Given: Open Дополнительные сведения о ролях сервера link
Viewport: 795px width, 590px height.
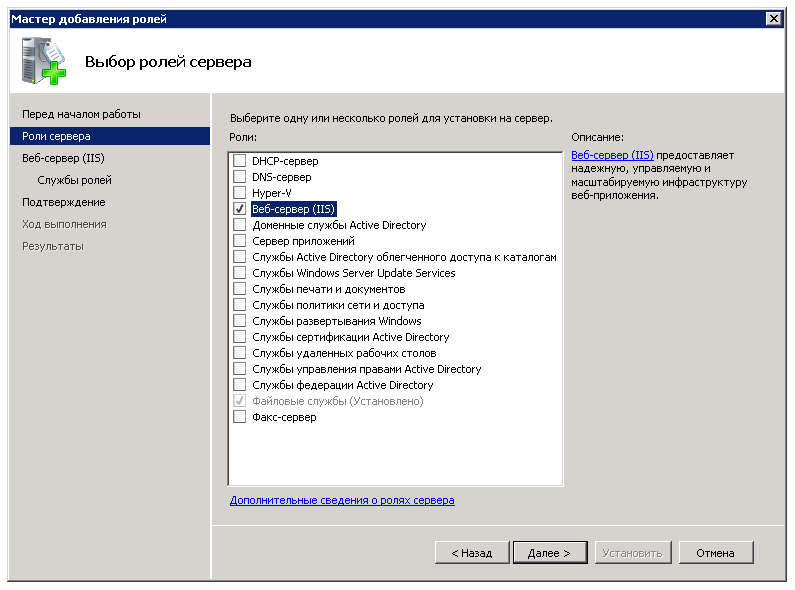Looking at the screenshot, I should (x=342, y=500).
